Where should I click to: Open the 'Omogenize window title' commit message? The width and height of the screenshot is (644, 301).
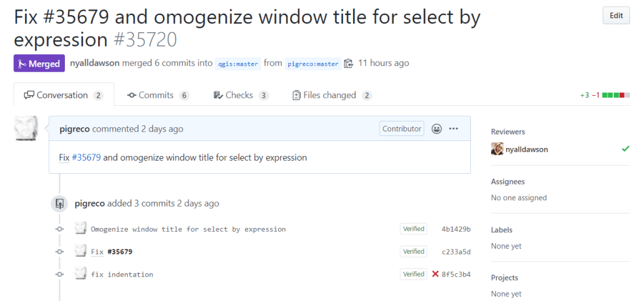pyautogui.click(x=188, y=229)
